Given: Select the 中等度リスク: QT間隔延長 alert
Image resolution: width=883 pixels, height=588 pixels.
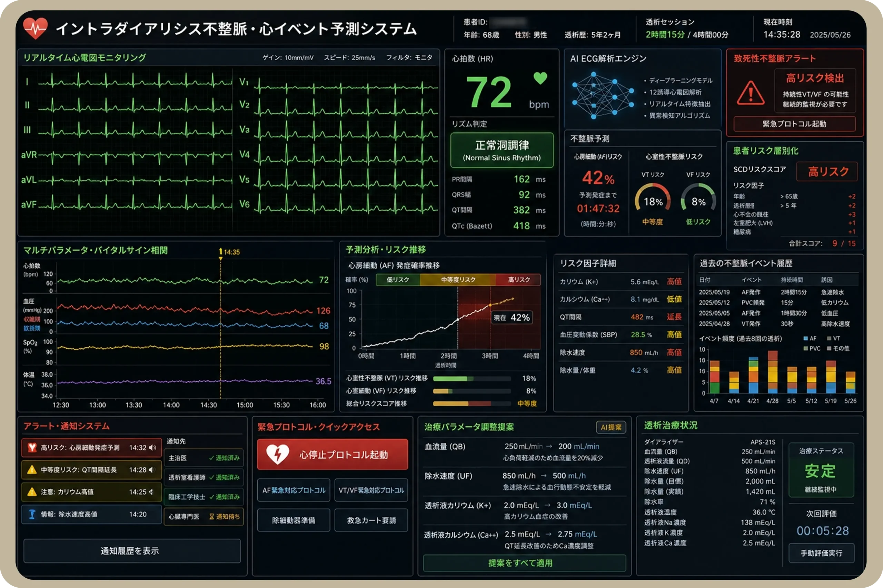Looking at the screenshot, I should (x=91, y=469).
